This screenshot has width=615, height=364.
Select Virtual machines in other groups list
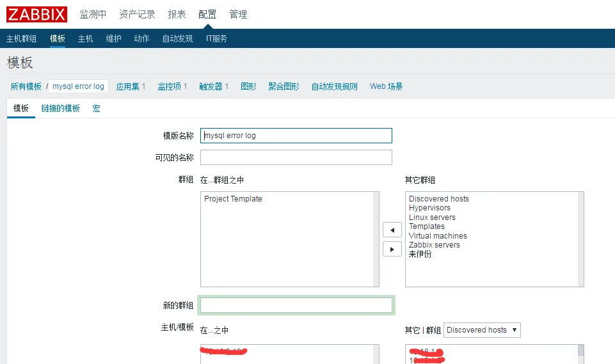[x=438, y=236]
